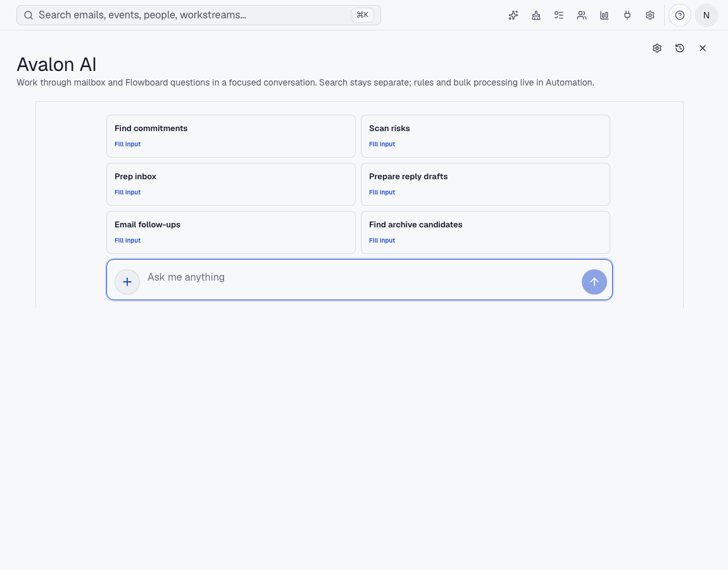Open the settings gear in top bar
The width and height of the screenshot is (728, 570).
(x=650, y=15)
